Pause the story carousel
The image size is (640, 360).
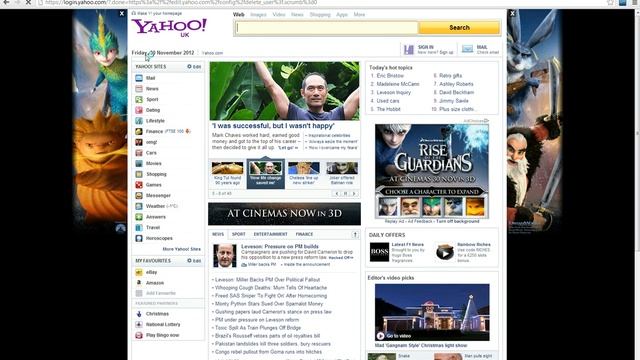click(x=345, y=193)
